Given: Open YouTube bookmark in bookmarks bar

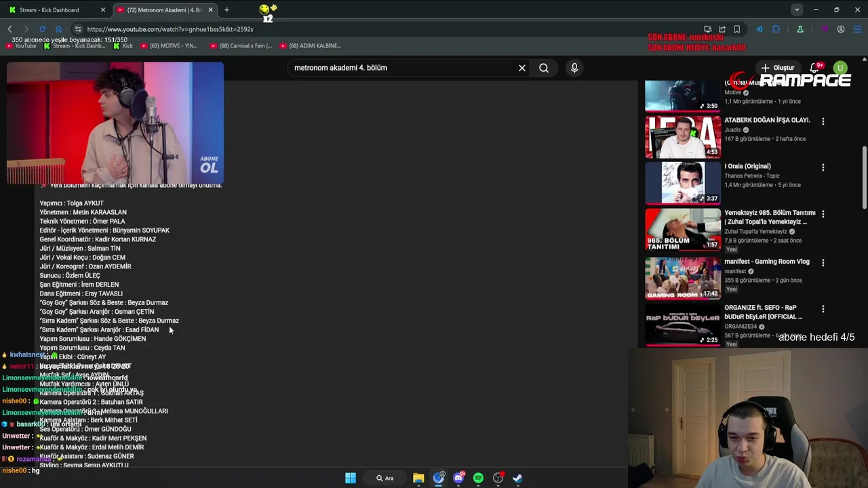Looking at the screenshot, I should tap(20, 45).
